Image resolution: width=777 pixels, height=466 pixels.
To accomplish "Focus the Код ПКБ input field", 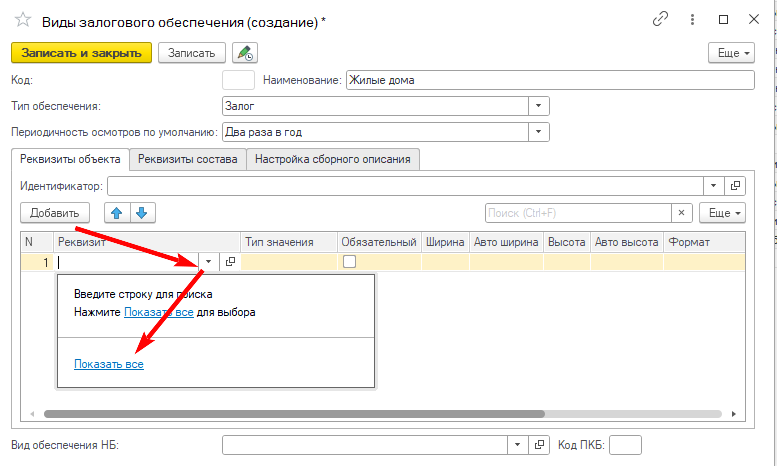I will click(x=625, y=445).
